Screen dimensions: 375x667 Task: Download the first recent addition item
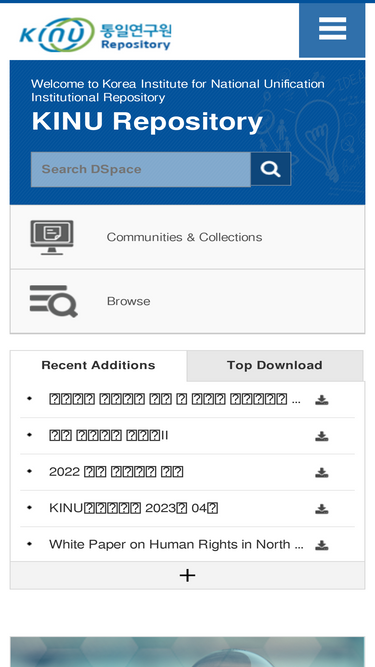tap(321, 400)
